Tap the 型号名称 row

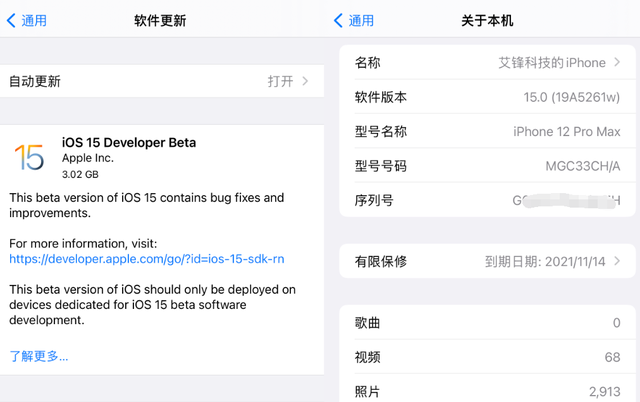click(x=488, y=131)
